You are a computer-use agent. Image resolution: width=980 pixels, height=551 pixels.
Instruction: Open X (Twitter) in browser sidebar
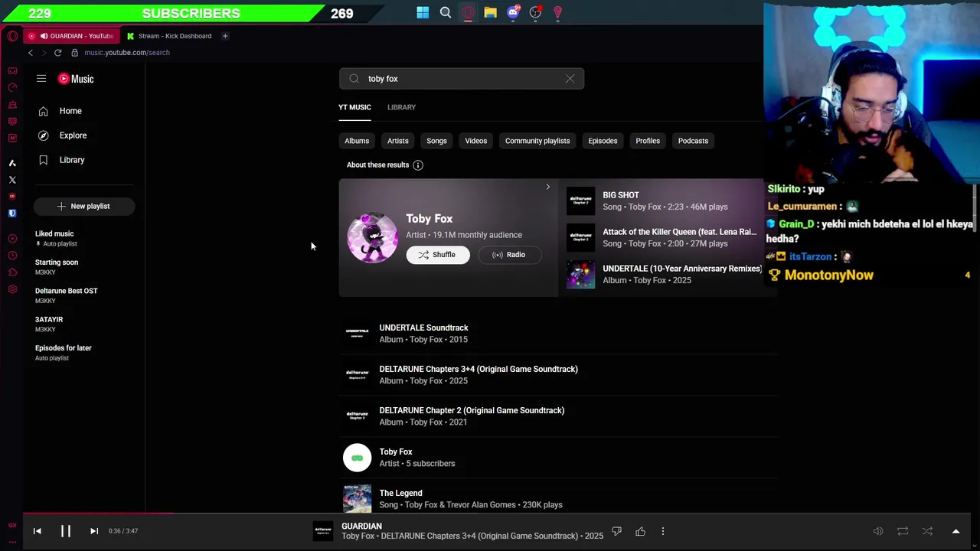[x=12, y=180]
